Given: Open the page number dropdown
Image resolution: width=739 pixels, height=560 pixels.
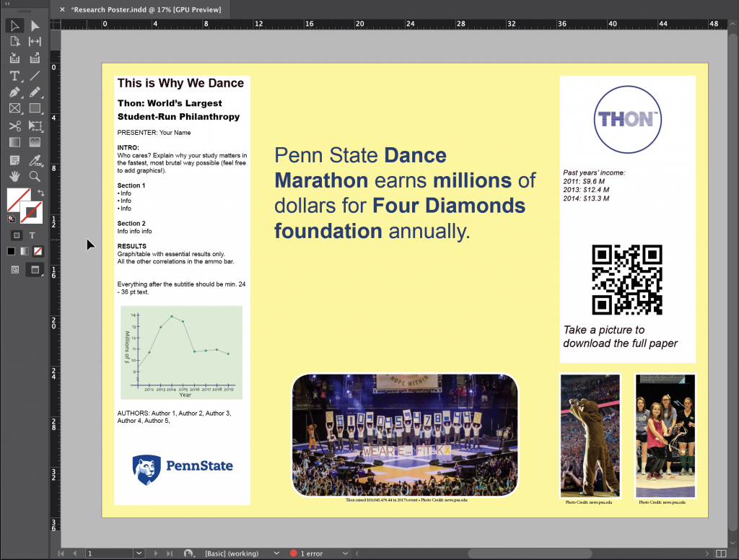Looking at the screenshot, I should (139, 554).
